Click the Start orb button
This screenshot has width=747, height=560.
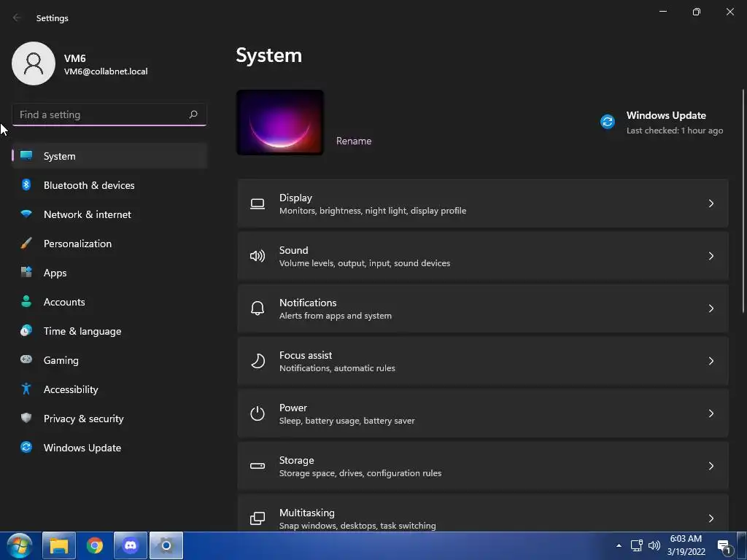point(20,545)
